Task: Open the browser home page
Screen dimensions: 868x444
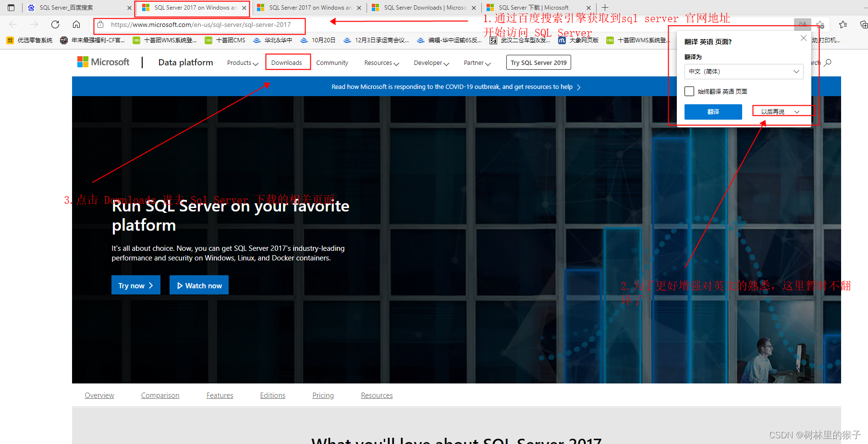Action: click(76, 25)
